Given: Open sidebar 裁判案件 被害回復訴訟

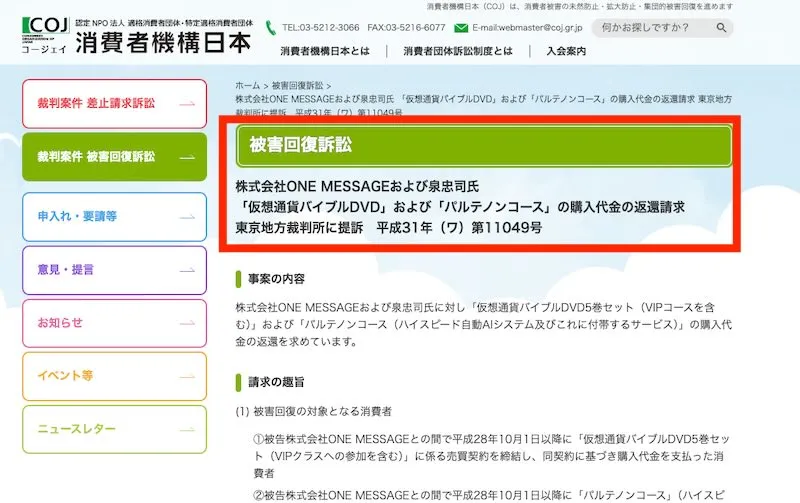Looking at the screenshot, I should (x=114, y=157).
